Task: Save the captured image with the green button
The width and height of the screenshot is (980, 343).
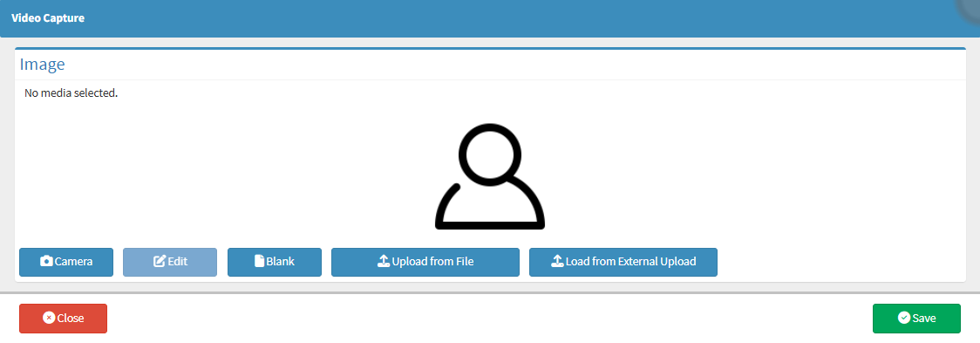Action: 916,319
